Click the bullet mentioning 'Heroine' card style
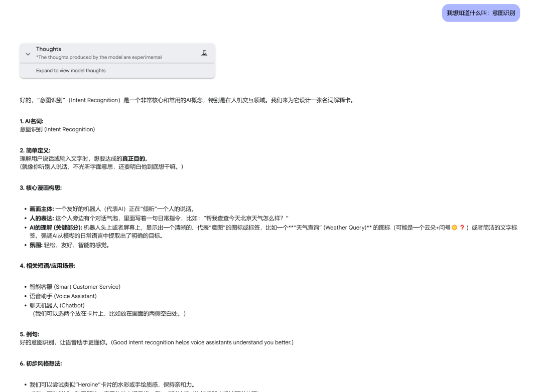Viewport: 542px width, 392px height. click(113, 385)
